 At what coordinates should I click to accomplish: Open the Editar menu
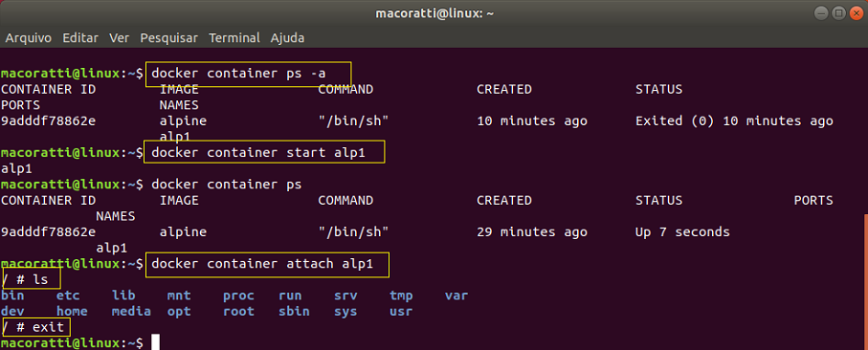[80, 38]
